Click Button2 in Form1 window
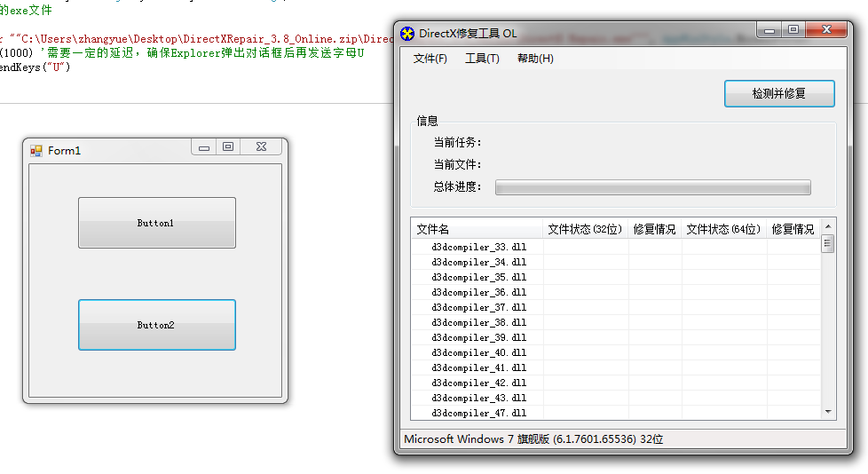This screenshot has height=474, width=868. pos(157,325)
